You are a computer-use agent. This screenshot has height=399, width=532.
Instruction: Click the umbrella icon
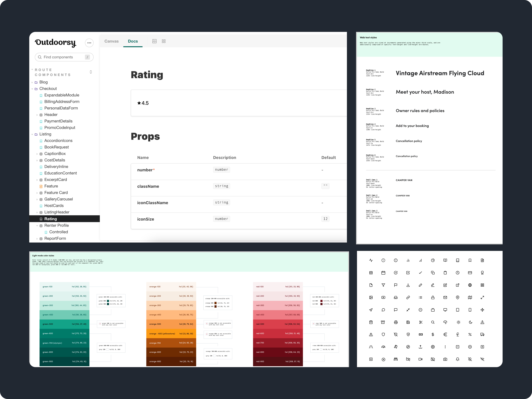pos(445,322)
